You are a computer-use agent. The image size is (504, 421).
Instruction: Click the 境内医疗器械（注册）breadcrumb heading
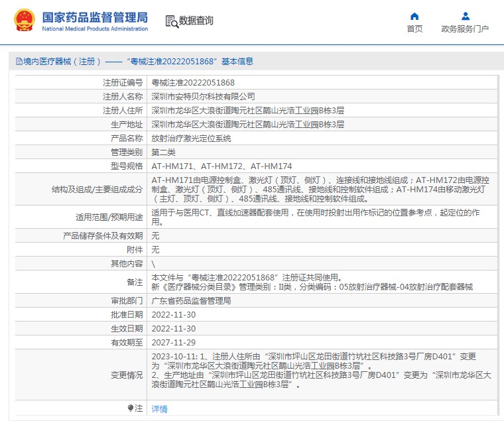point(62,62)
